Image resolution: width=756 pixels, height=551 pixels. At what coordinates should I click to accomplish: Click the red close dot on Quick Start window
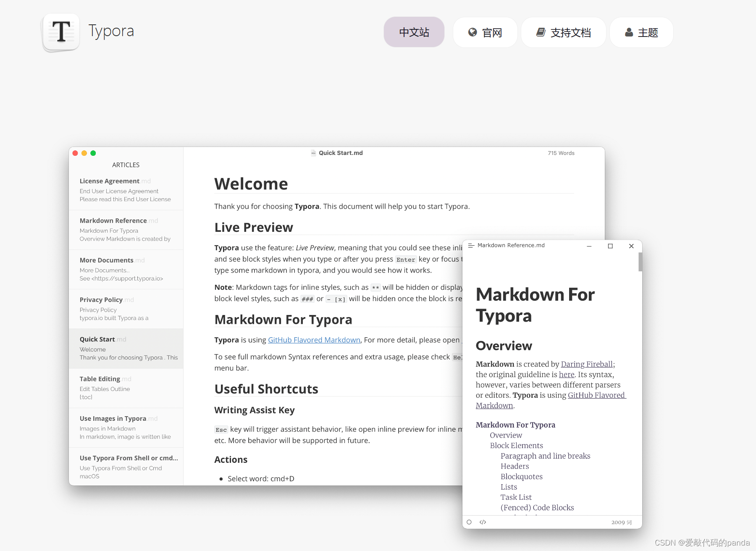75,153
